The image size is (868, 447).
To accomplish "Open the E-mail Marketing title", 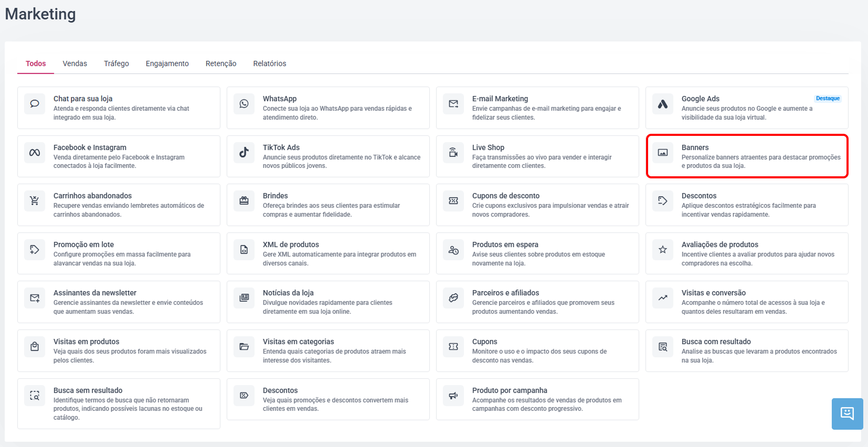I will [500, 99].
